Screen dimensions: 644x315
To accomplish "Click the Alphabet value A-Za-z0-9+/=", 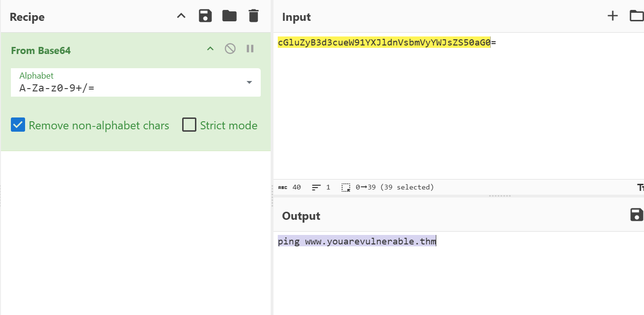I will pos(57,88).
